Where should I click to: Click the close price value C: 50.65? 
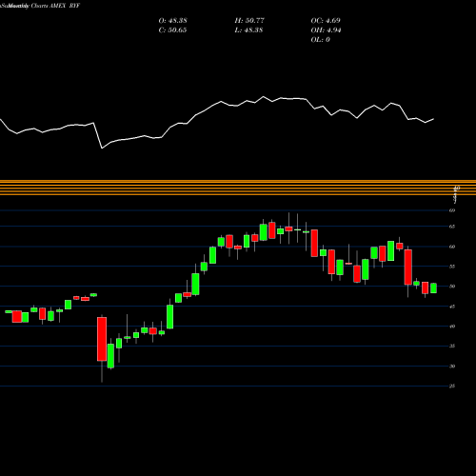[172, 30]
